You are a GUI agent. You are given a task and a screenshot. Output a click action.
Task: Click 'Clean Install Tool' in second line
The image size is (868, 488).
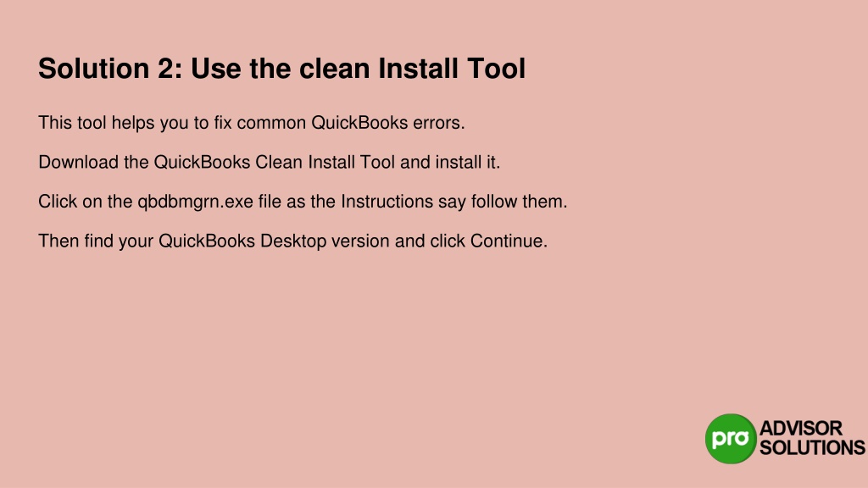(325, 162)
